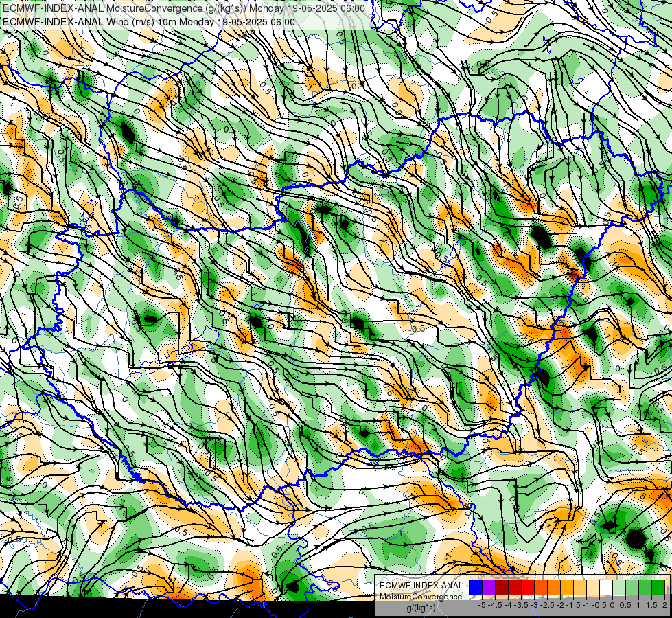This screenshot has height=618, width=672.
Task: Click the -1.5 value on legend scale
Action: tap(573, 605)
